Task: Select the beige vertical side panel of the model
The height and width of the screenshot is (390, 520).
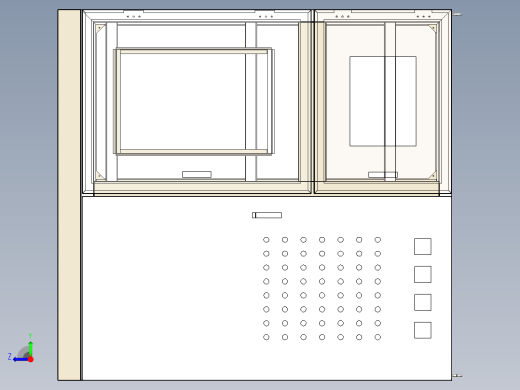Action: pyautogui.click(x=69, y=195)
